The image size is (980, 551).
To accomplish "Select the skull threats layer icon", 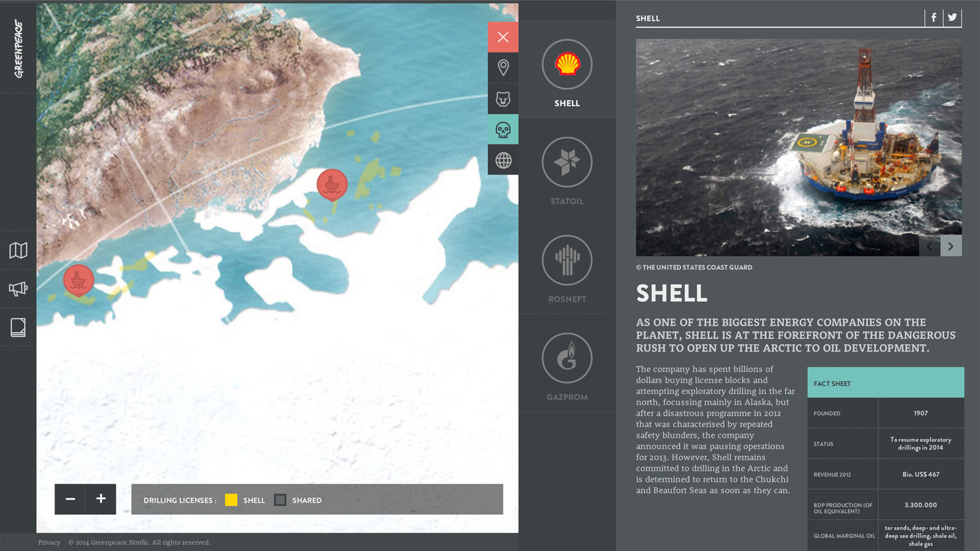I will coord(503,129).
